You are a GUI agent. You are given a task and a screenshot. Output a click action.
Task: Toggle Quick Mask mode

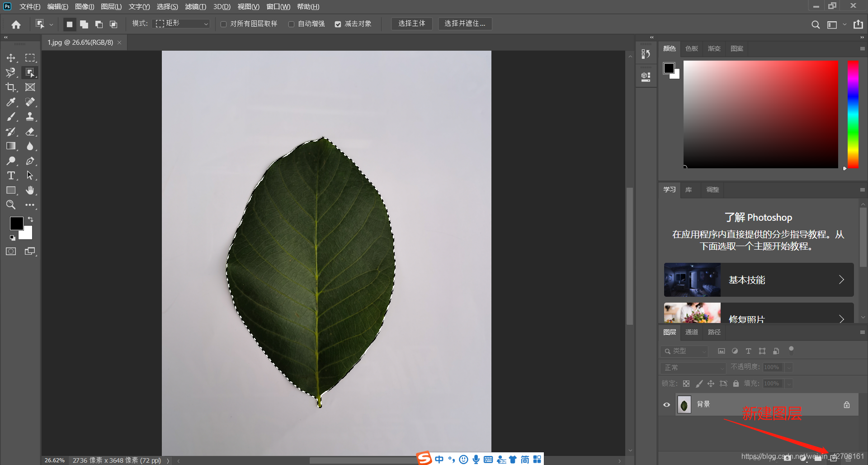[11, 251]
